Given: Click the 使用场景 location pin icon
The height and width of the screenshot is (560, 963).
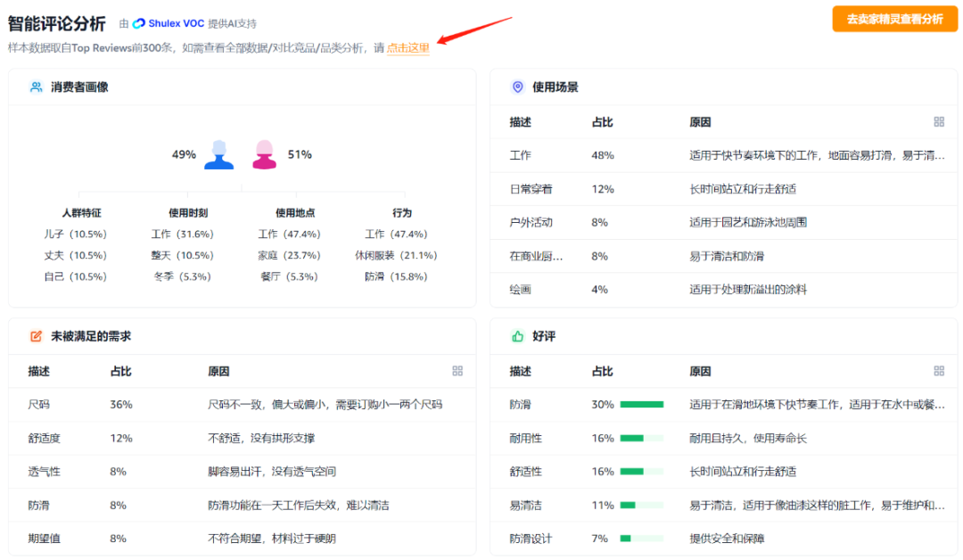Looking at the screenshot, I should [518, 86].
